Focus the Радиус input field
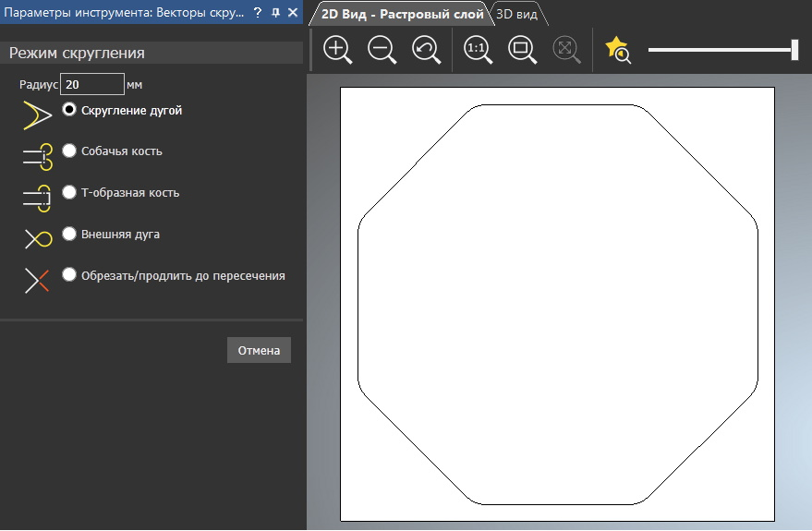Viewport: 812px width, 531px height. 92,84
